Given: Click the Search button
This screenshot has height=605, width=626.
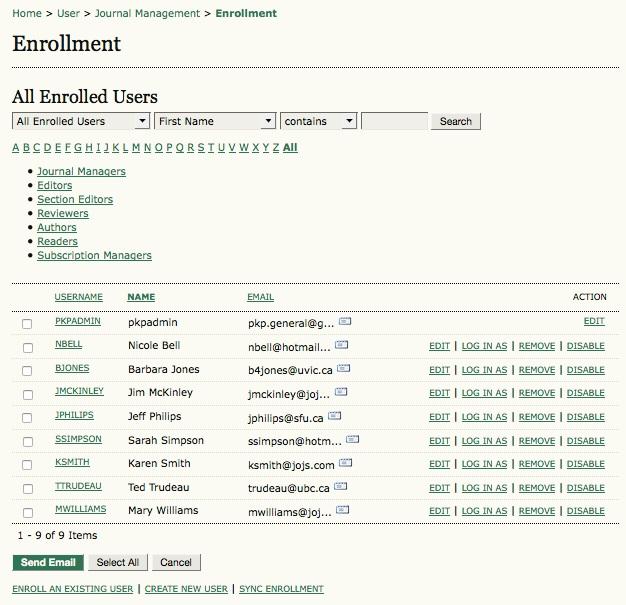Looking at the screenshot, I should tap(456, 121).
